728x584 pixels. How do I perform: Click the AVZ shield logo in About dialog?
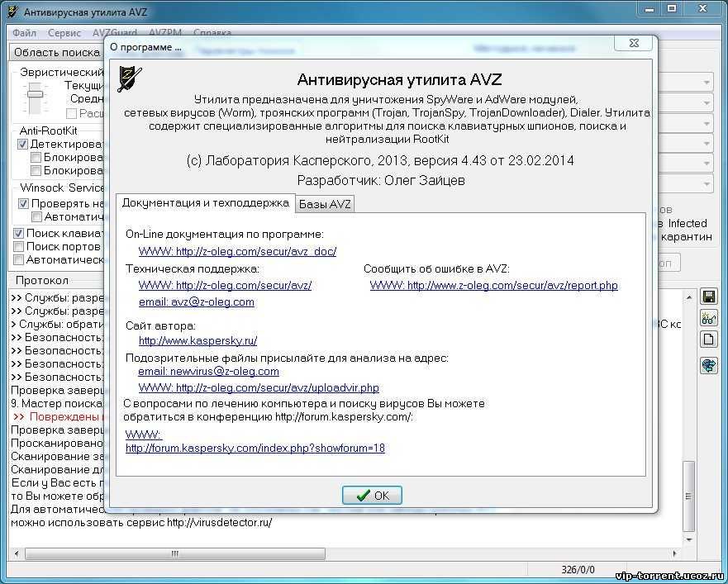(130, 78)
